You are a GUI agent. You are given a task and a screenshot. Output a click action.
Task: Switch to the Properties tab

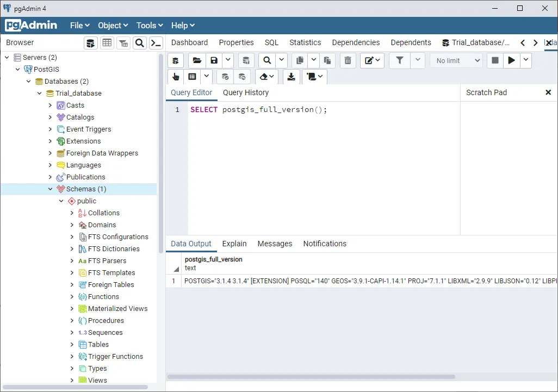(236, 43)
